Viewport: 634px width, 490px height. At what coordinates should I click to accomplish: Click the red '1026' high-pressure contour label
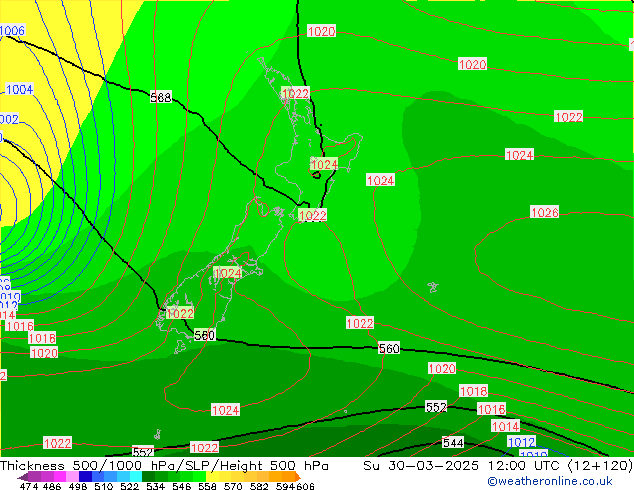tap(545, 212)
